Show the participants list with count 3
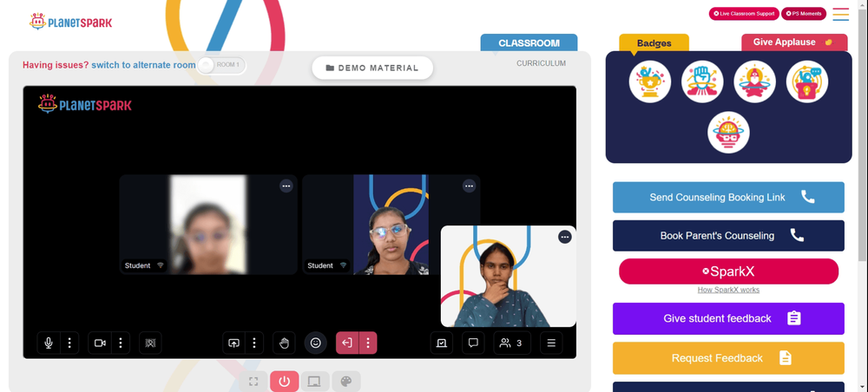 pos(512,343)
